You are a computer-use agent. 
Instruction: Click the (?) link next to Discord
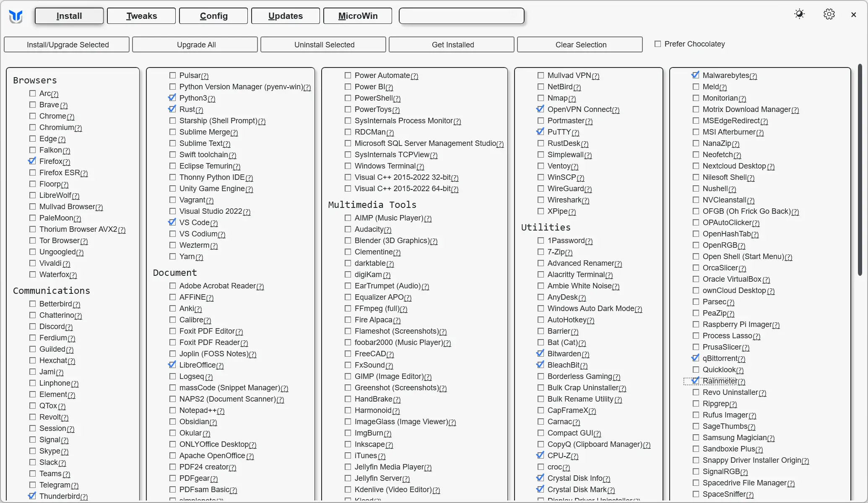tap(69, 327)
